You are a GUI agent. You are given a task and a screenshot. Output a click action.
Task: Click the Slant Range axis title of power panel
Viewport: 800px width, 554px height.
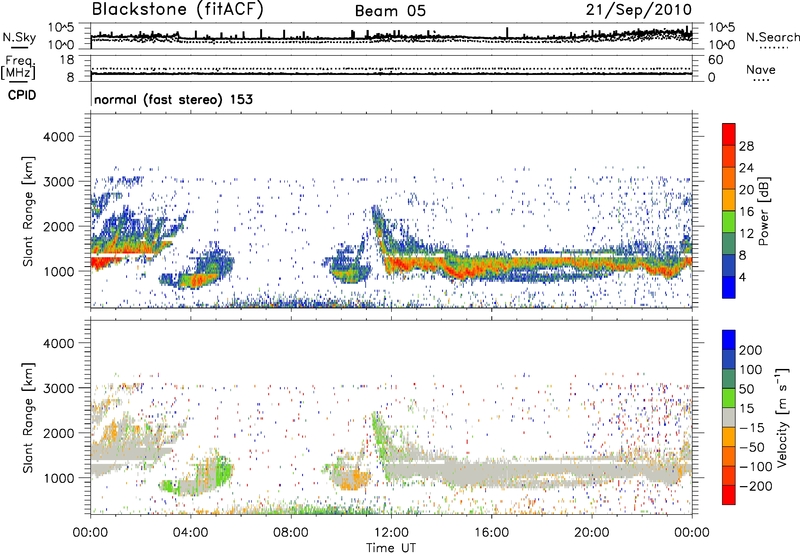(x=29, y=211)
